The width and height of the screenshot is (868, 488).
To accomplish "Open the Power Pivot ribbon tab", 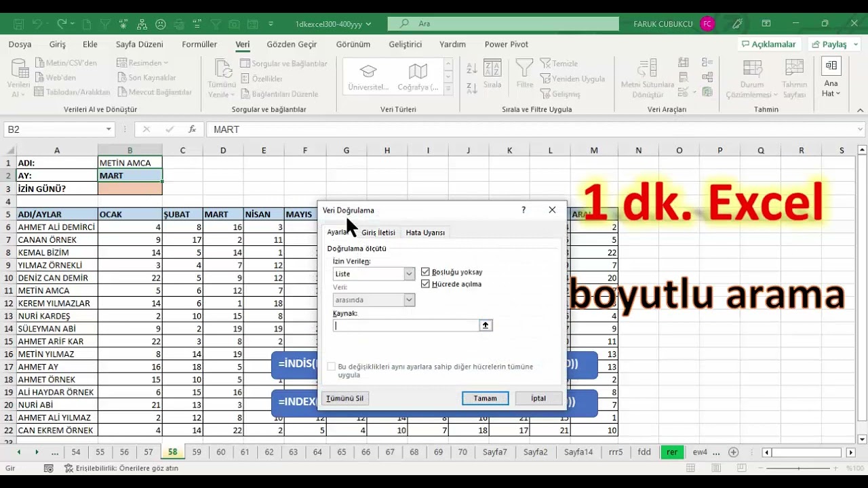I will (x=506, y=44).
